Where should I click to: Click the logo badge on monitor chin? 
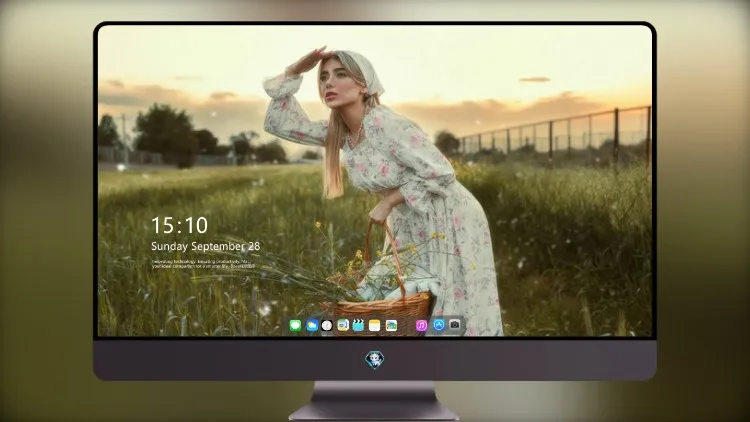(x=375, y=360)
